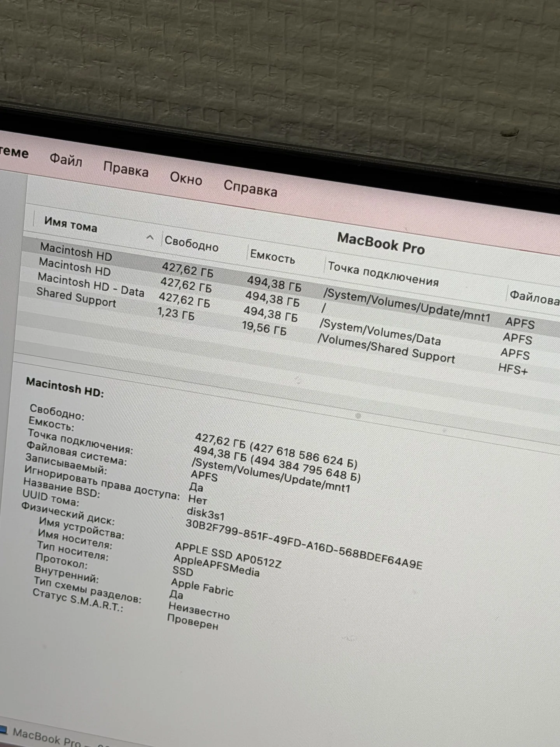Sort by Имя тома column header
The image size is (560, 747).
point(70,224)
